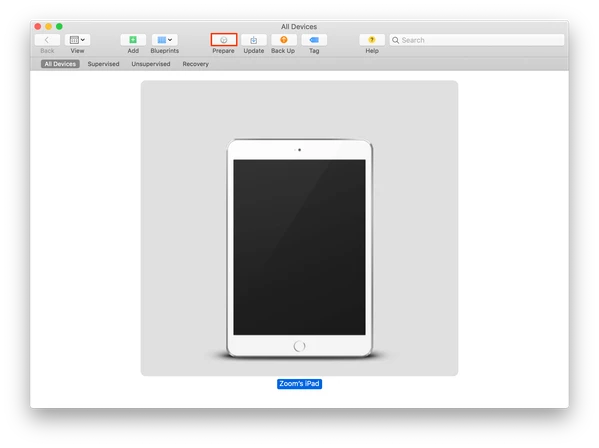Switch to the Supervised tab
The width and height of the screenshot is (599, 448).
click(x=103, y=64)
